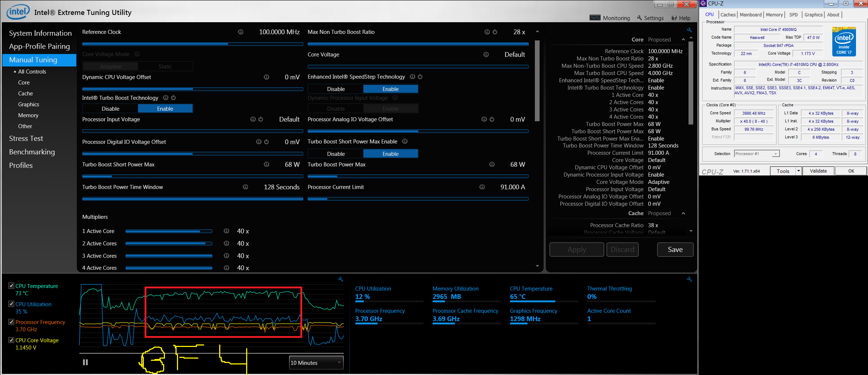
Task: Enable Intel Turbo Boost Technology
Action: click(x=165, y=109)
